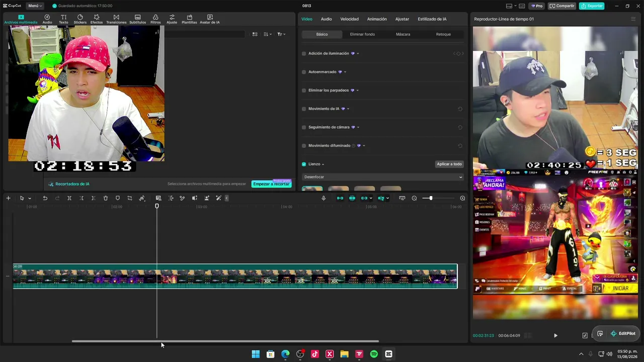Expand Adición de iluminación options arrow
644x362 pixels.
[x=358, y=53]
